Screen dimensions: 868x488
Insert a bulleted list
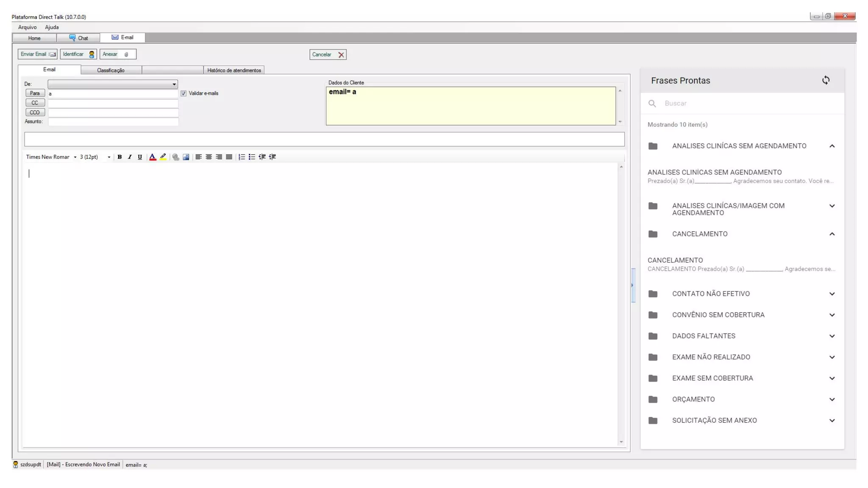click(x=252, y=157)
